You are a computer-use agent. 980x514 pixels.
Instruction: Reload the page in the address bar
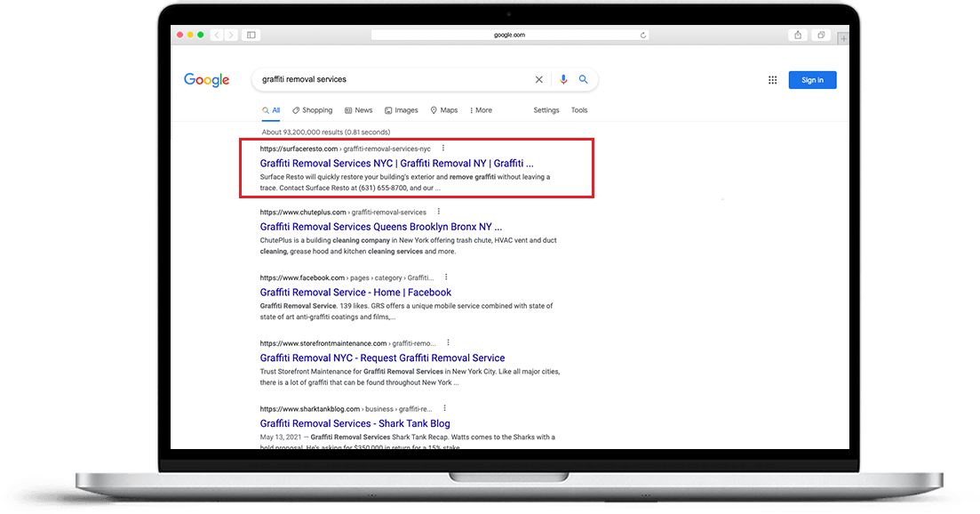click(x=643, y=35)
